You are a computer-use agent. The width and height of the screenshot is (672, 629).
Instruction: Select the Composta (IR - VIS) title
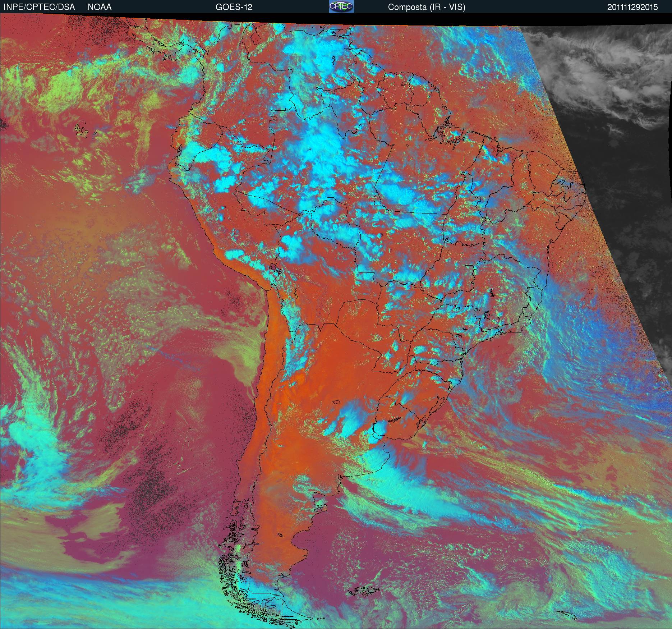click(x=427, y=7)
